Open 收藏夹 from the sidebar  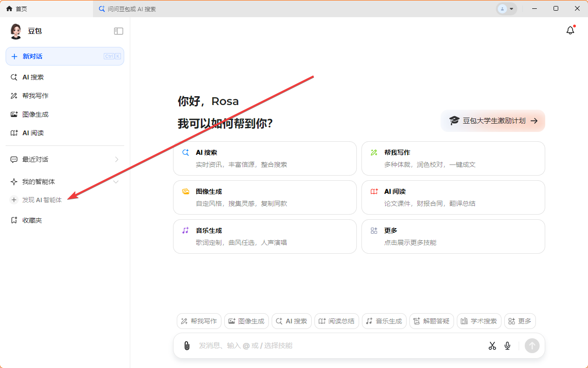pyautogui.click(x=33, y=220)
